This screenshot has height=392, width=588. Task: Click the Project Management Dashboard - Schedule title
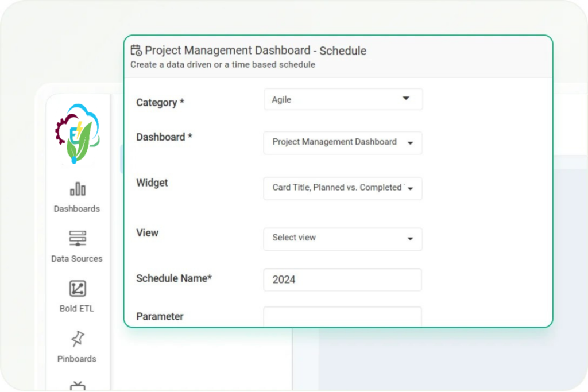click(x=256, y=51)
